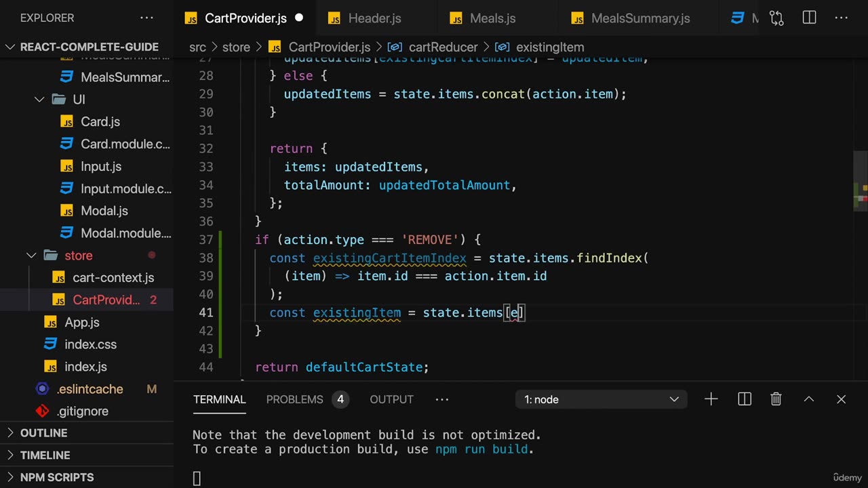The height and width of the screenshot is (488, 868).
Task: Click existingItem breadcrumb symbol
Action: tap(550, 47)
